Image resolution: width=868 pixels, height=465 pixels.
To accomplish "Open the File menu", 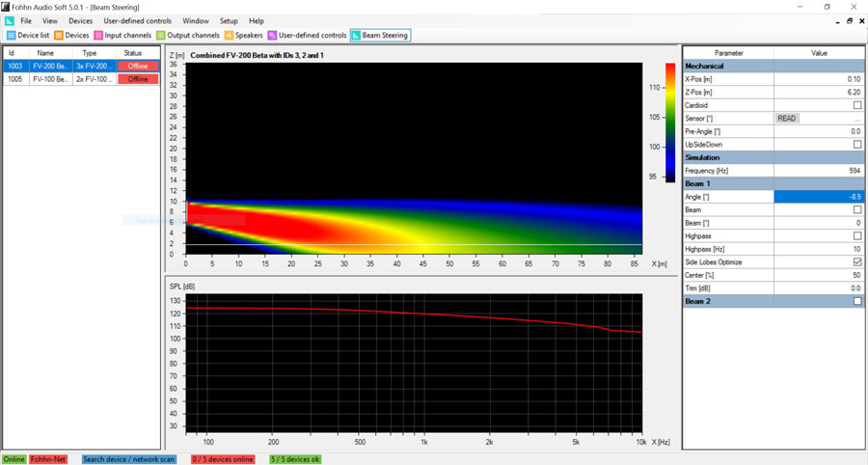I will coord(26,21).
